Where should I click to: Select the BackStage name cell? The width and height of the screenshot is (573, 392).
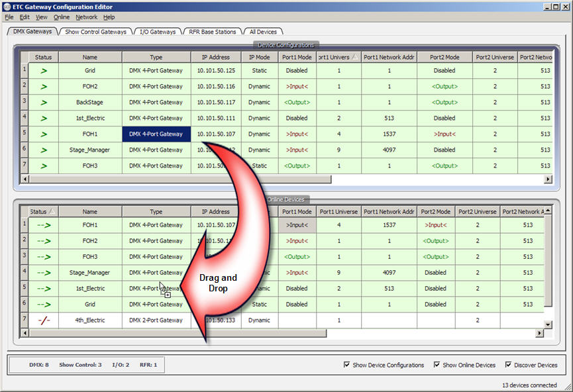pos(90,102)
